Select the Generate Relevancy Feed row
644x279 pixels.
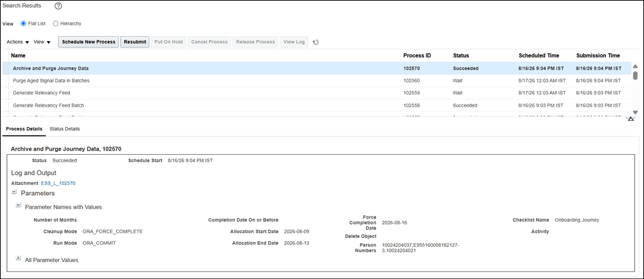tap(317, 93)
